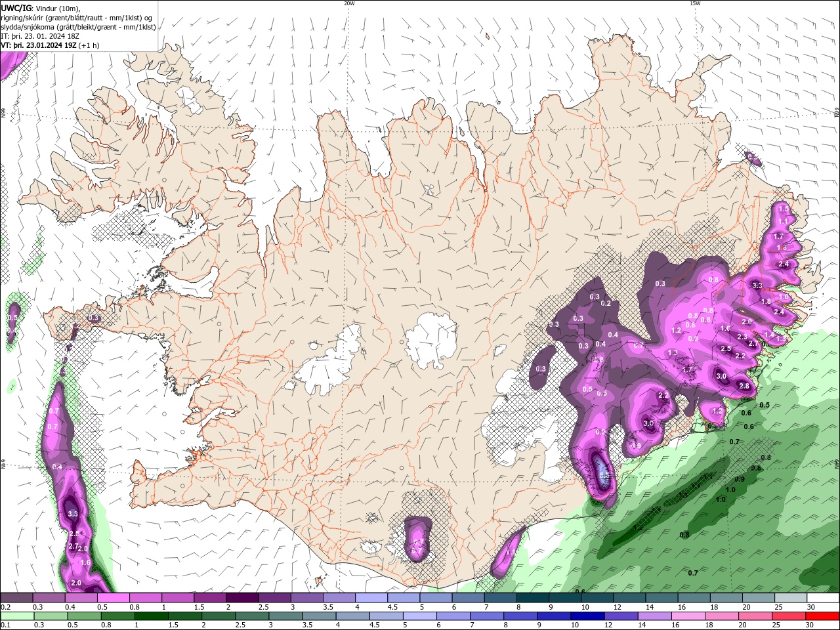Click the '20W' longitude label
This screenshot has width=840, height=630.
pos(349,3)
